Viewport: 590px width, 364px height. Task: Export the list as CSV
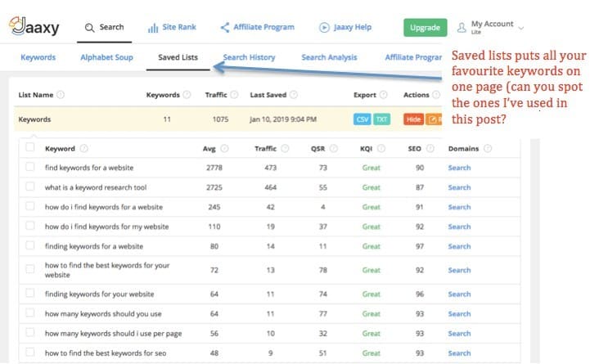click(x=362, y=119)
